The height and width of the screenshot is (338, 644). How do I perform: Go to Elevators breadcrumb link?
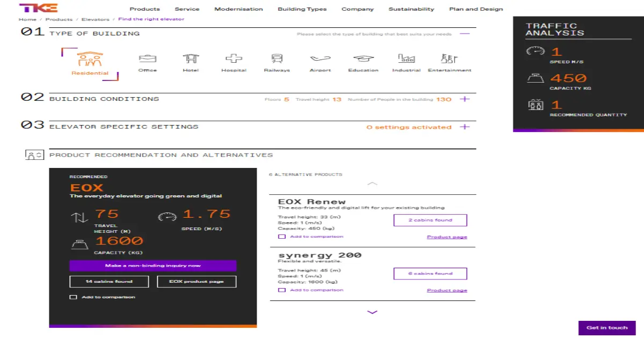coord(95,19)
